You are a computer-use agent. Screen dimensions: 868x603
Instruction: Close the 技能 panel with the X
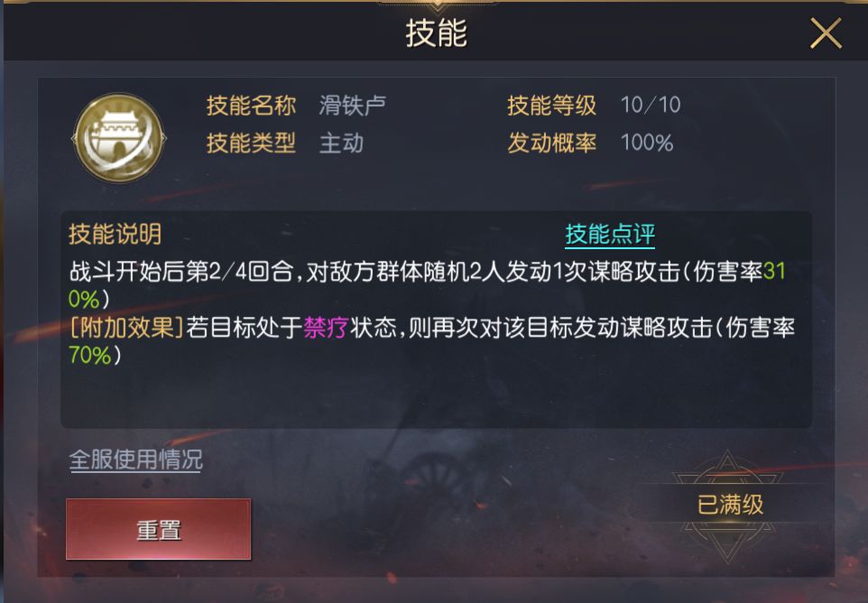(826, 33)
